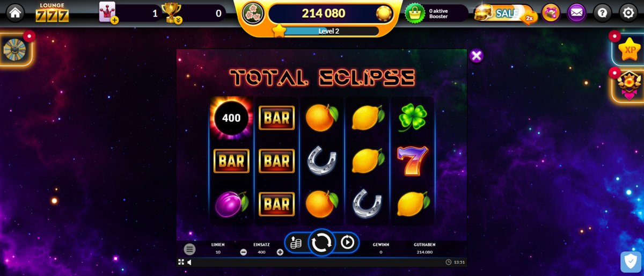Toggle fullscreen mode for the slot
The height and width of the screenshot is (276, 644).
pyautogui.click(x=181, y=262)
